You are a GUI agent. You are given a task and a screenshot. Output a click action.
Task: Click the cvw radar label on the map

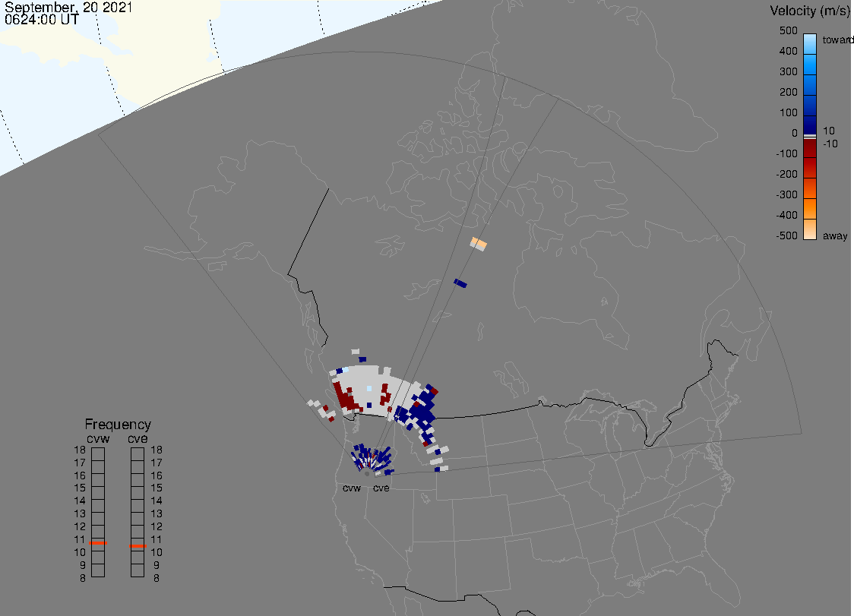352,488
